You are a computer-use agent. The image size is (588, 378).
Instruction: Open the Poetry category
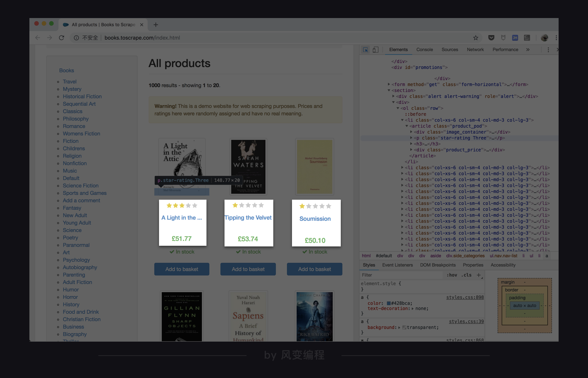tap(70, 238)
